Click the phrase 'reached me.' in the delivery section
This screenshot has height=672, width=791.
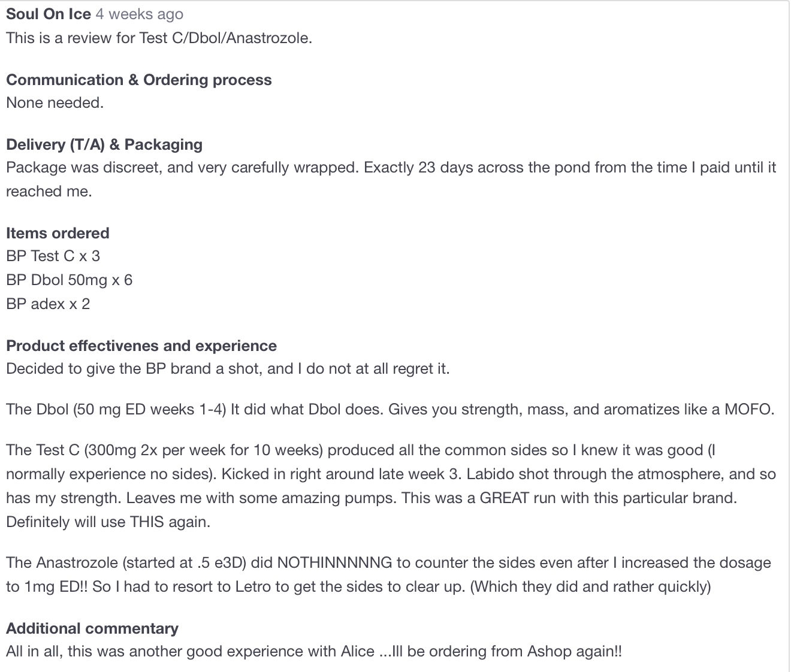49,191
